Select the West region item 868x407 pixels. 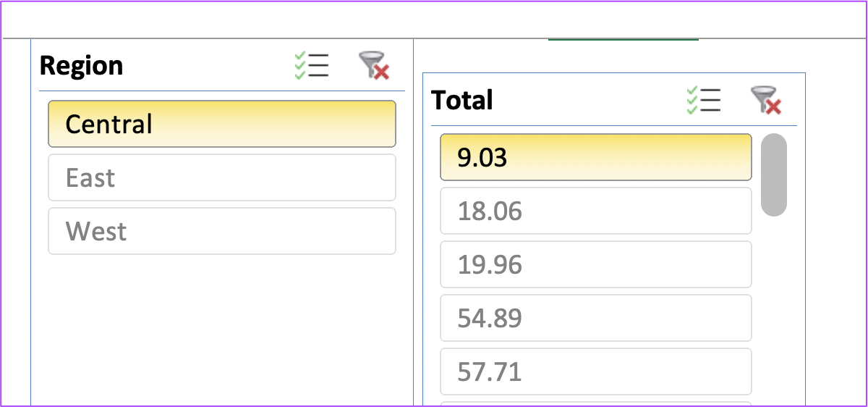click(222, 231)
